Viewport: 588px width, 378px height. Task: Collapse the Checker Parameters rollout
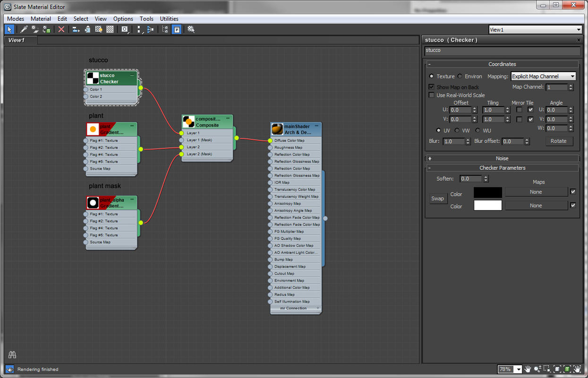[x=429, y=168]
